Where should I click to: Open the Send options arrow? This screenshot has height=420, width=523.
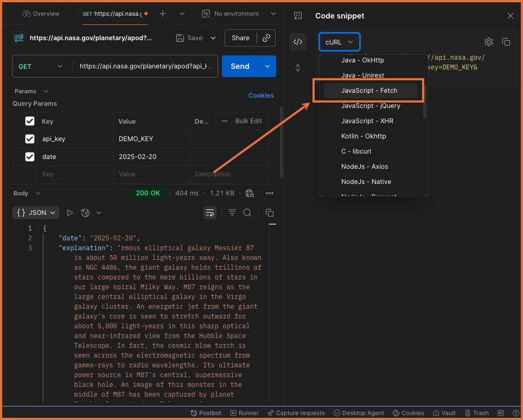(x=267, y=66)
